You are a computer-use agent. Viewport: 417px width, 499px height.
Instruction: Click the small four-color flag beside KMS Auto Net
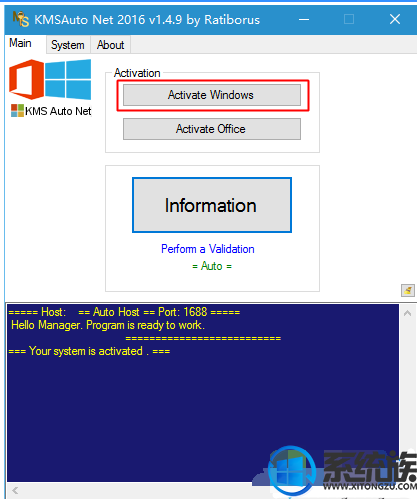click(x=17, y=111)
